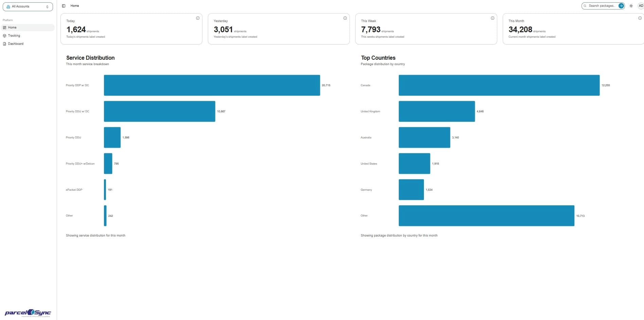Toggle the light/dark theme sun icon
The image size is (644, 320).
pos(631,6)
